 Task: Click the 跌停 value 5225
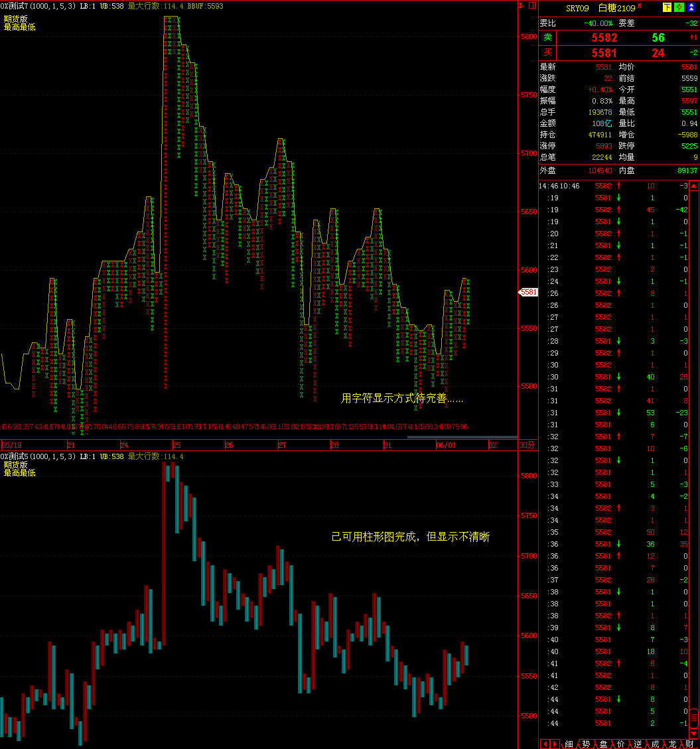(689, 146)
